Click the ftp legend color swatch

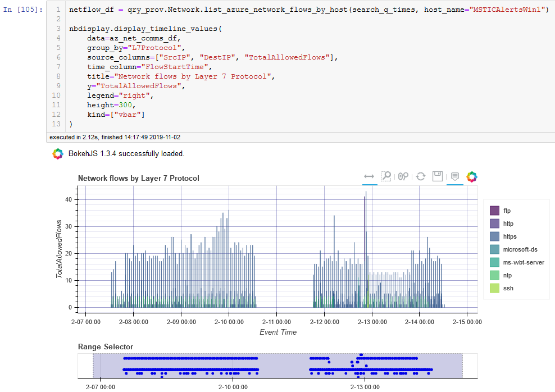[494, 211]
